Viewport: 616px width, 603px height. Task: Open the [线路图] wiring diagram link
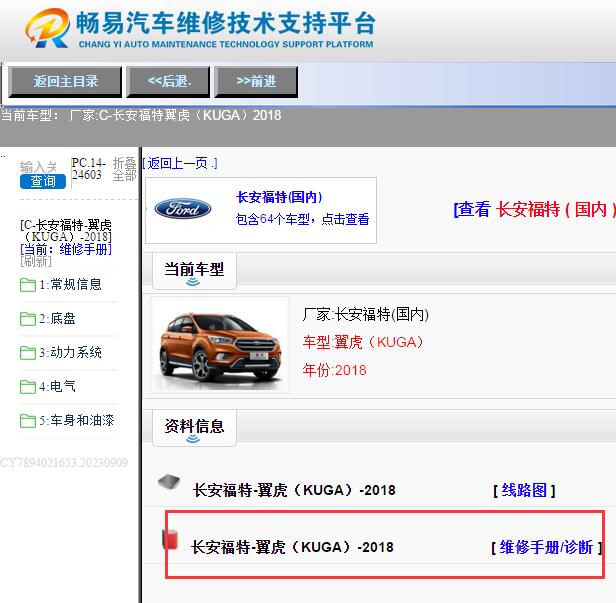pyautogui.click(x=524, y=490)
